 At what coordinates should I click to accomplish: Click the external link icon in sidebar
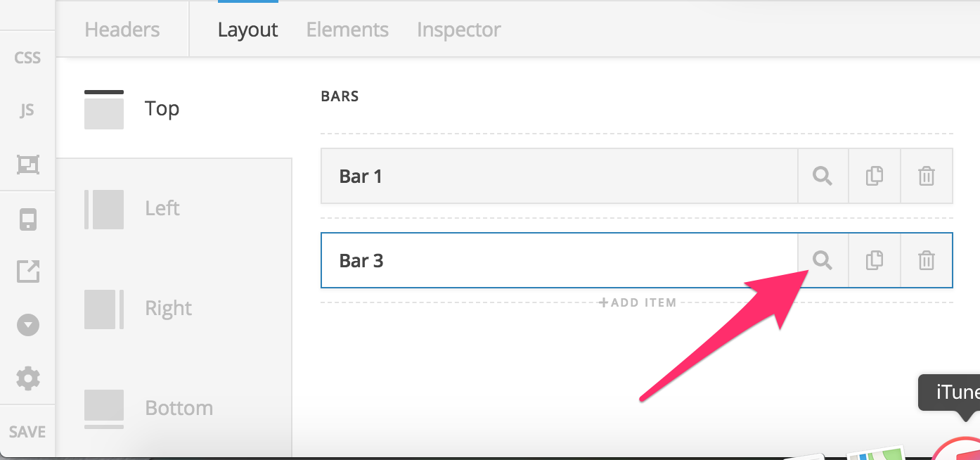27,271
